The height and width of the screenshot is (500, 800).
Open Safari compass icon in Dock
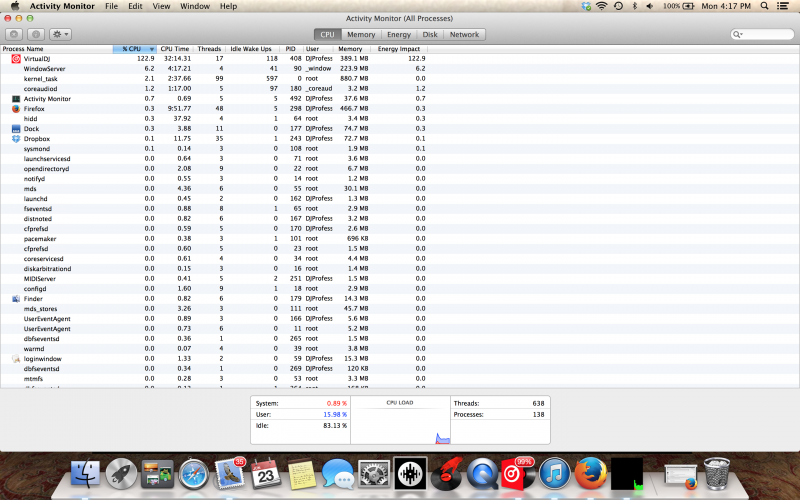click(x=193, y=473)
